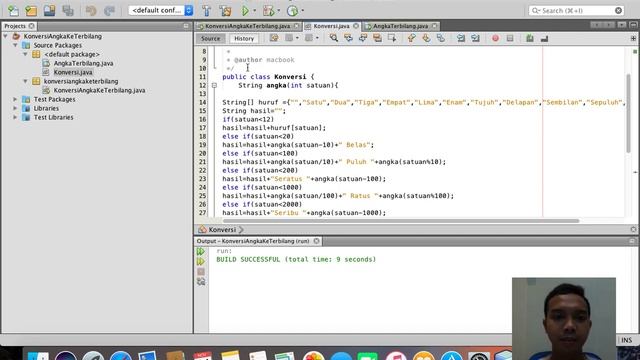
Task: Click the green Run Project icon
Action: click(245, 11)
